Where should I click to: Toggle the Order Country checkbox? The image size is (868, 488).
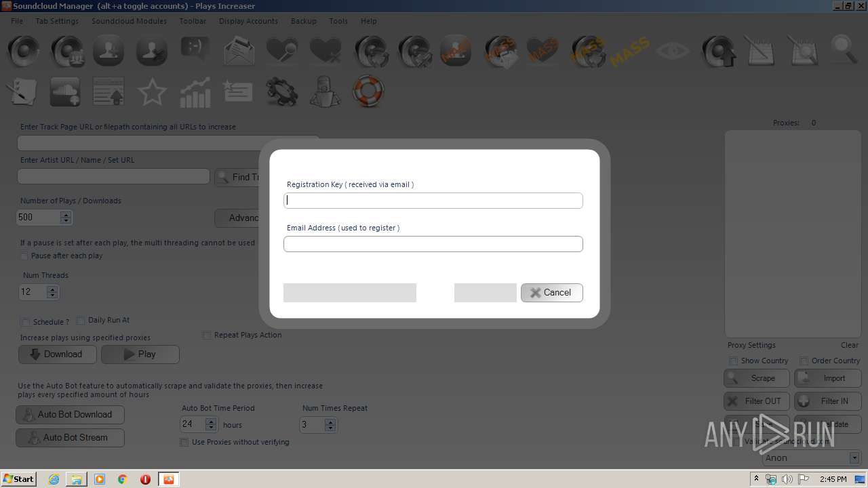click(x=804, y=361)
